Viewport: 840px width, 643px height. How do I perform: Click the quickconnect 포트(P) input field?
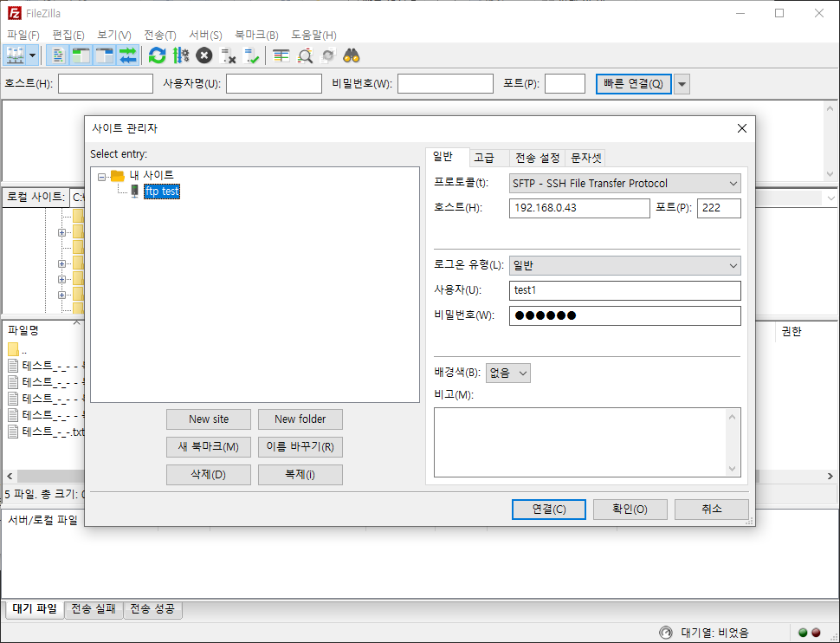[x=565, y=84]
